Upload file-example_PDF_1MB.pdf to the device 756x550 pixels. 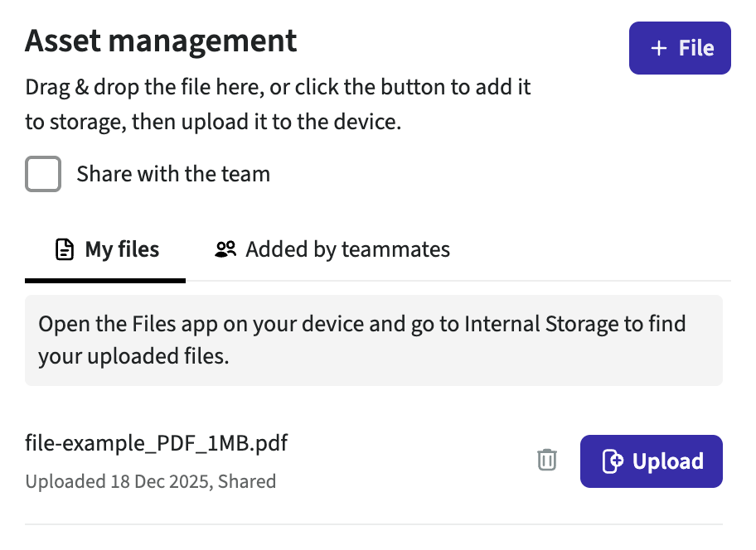pos(651,461)
